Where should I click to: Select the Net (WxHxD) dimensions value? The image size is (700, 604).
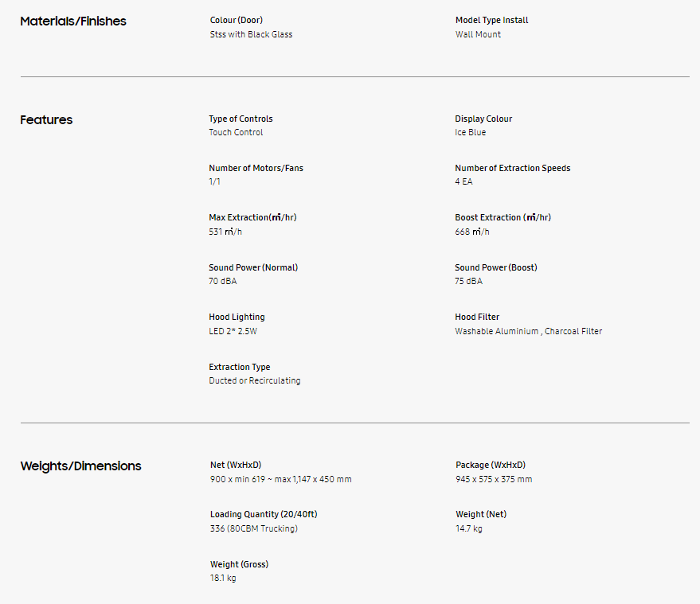[x=280, y=479]
